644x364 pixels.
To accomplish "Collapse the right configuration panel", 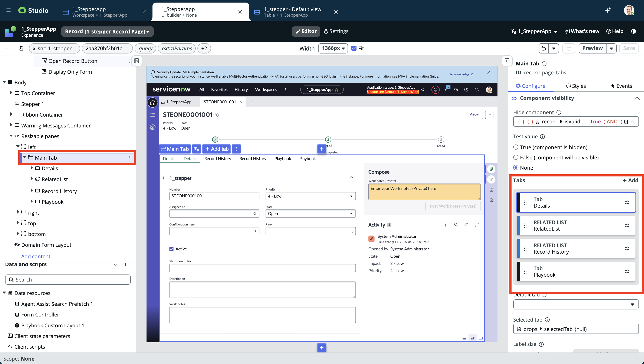I will [x=507, y=61].
